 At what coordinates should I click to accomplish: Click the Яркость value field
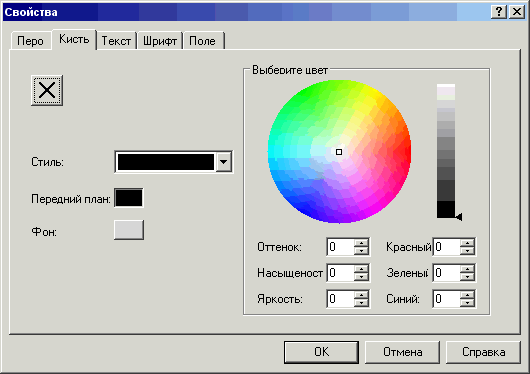pos(341,299)
